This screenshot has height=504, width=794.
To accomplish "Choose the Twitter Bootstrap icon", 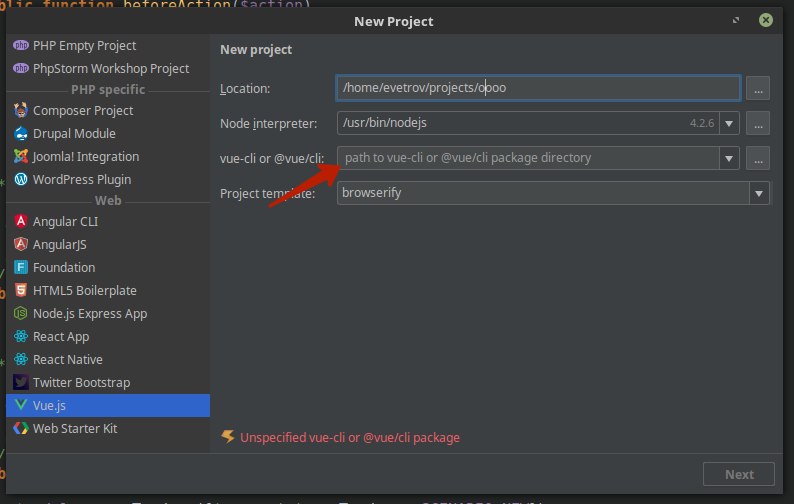I will pyautogui.click(x=21, y=382).
